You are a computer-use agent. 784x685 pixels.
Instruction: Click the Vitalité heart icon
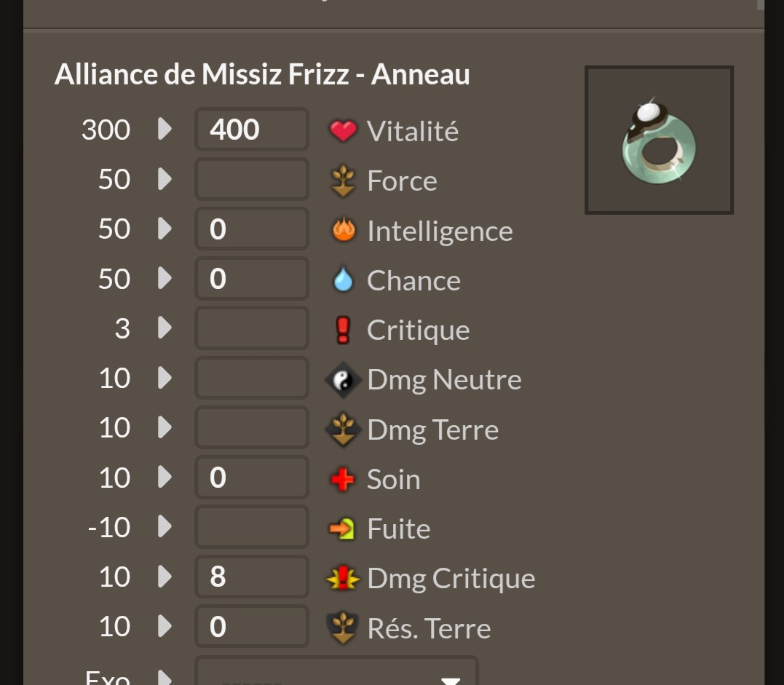click(x=343, y=130)
